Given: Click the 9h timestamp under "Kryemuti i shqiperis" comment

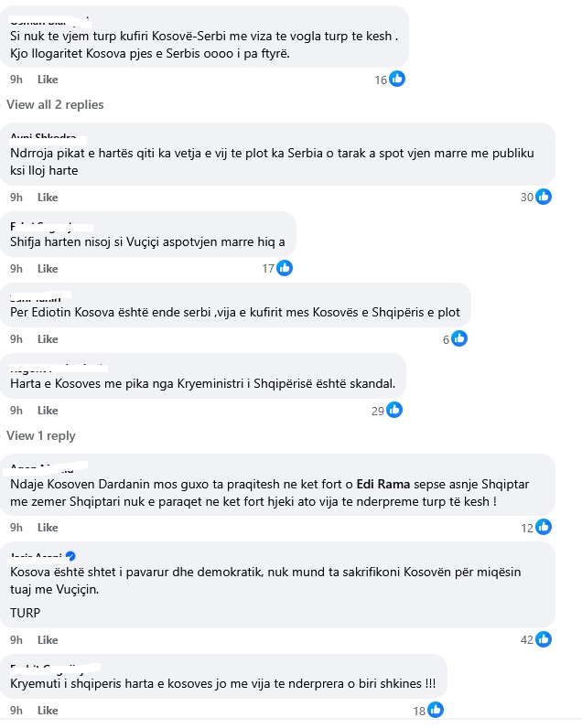Looking at the screenshot, I should (16, 711).
